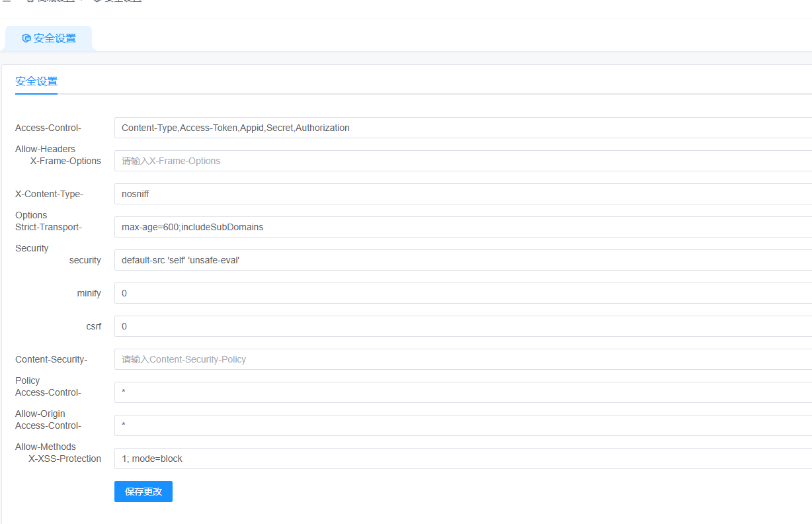This screenshot has width=812, height=524.
Task: Click the Access-Control-Allow-Methods asterisk field
Action: coord(463,425)
